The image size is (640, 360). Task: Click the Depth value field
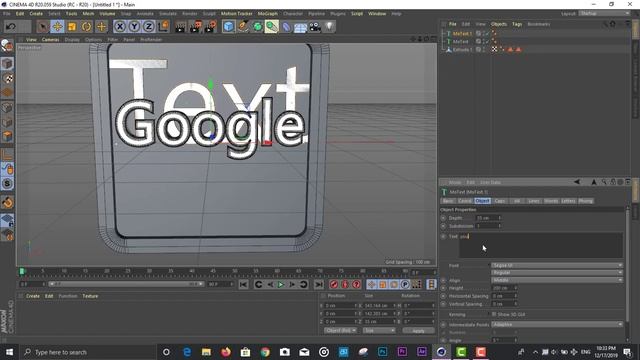(487, 218)
